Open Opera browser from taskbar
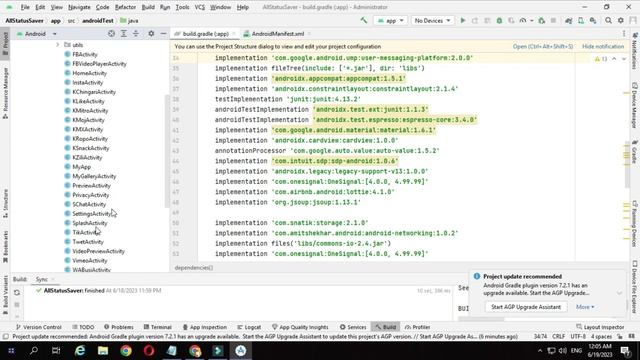 [x=149, y=351]
